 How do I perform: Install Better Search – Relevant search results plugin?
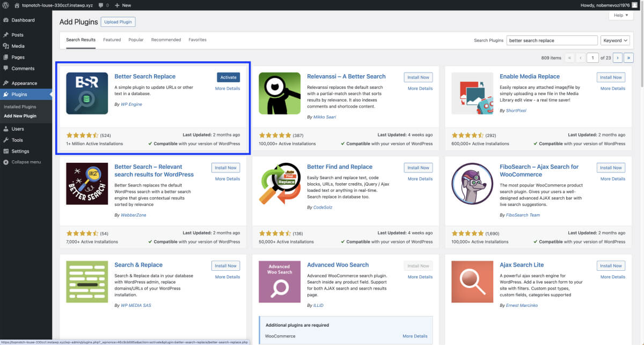225,168
